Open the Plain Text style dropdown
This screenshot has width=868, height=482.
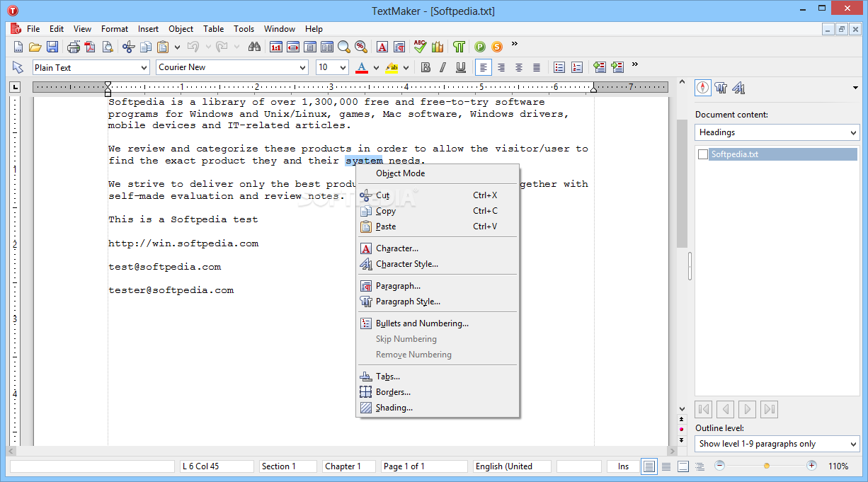(144, 67)
